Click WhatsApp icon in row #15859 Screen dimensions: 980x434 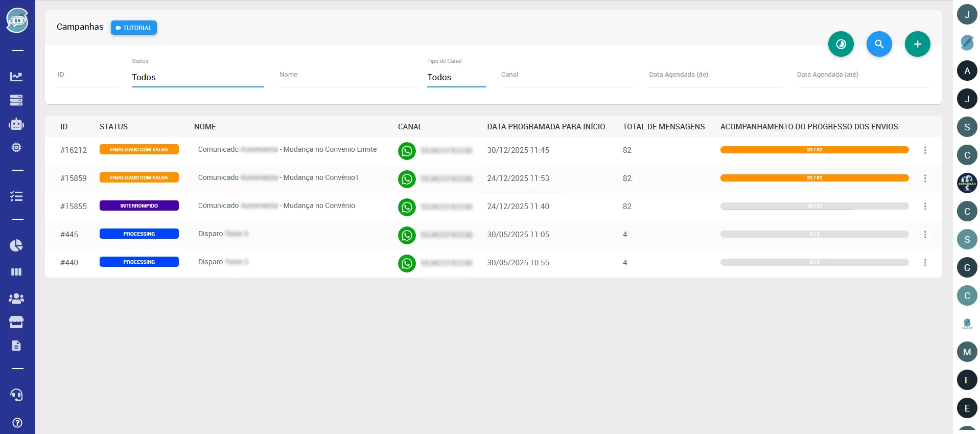[407, 179]
